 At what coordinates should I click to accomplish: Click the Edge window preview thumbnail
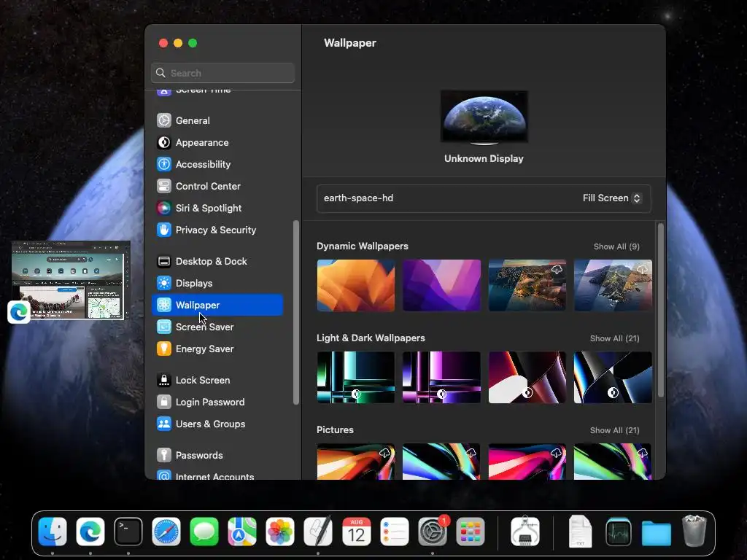[x=71, y=281]
